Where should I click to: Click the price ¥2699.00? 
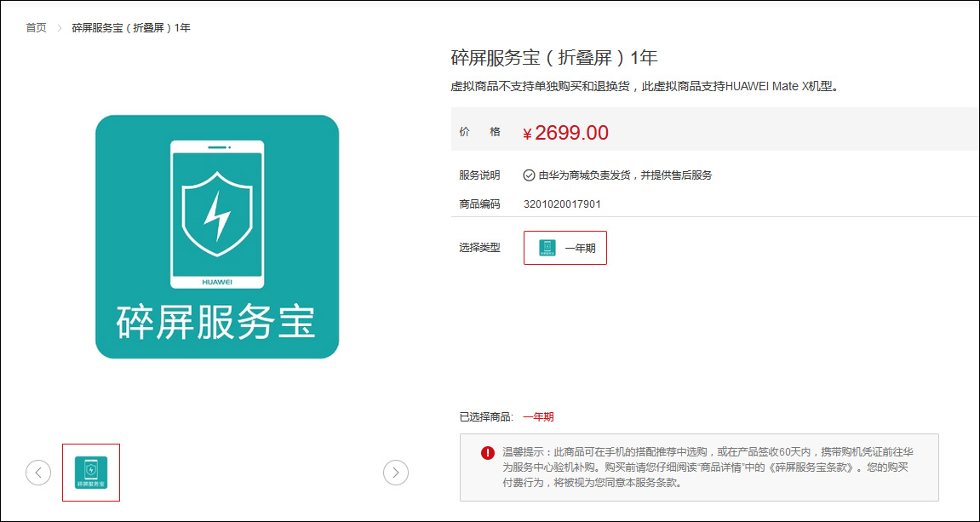click(x=567, y=132)
